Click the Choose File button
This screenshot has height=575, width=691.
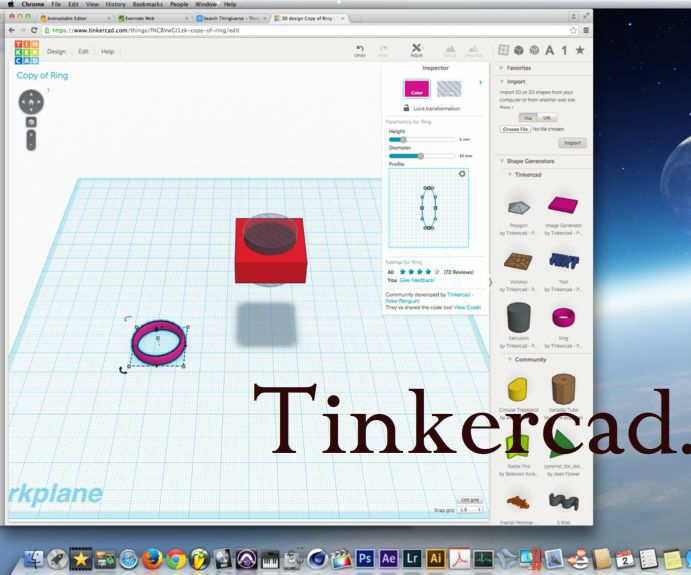tap(515, 129)
